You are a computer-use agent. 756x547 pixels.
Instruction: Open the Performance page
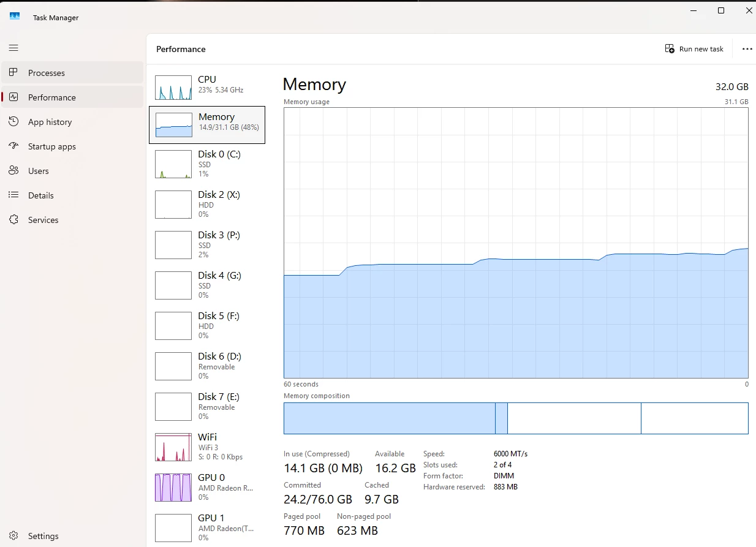(72, 97)
